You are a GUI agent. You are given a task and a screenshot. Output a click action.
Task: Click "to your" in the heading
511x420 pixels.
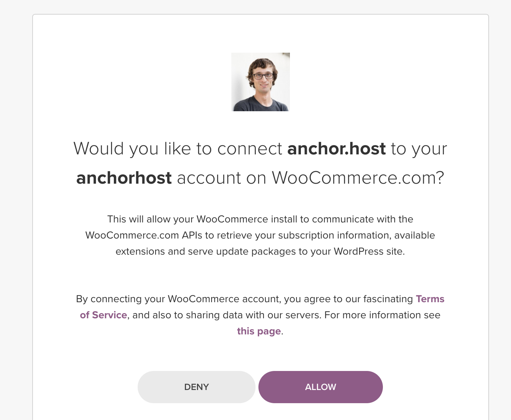tap(419, 149)
